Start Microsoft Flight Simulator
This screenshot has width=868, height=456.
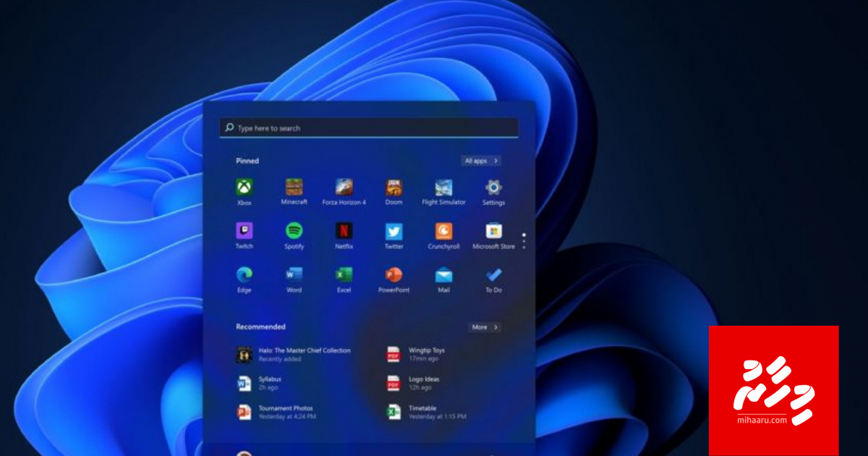(x=443, y=187)
